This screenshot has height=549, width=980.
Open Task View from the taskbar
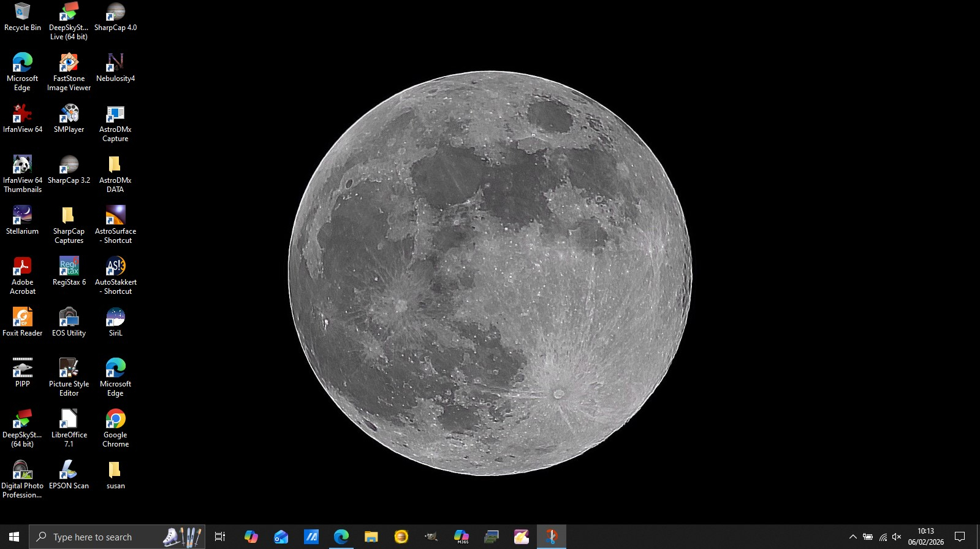click(220, 537)
